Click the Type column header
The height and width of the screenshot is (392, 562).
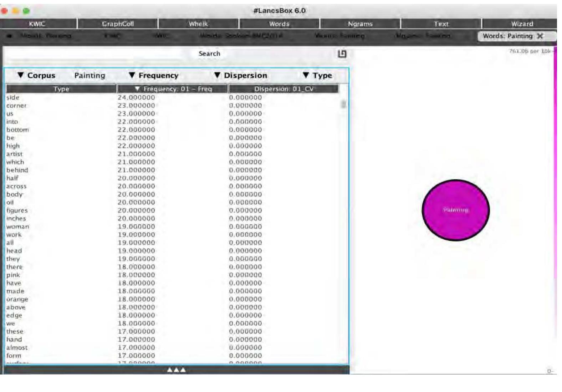(61, 89)
